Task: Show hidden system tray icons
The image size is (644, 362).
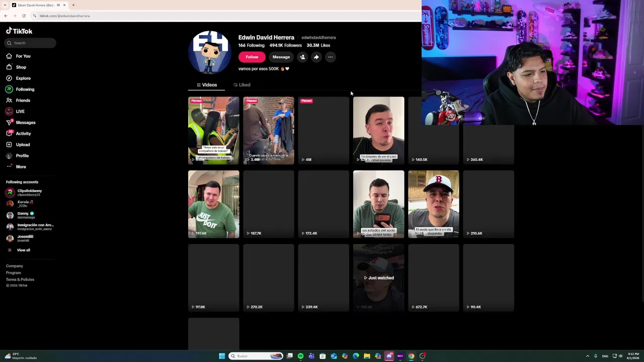Action: pos(588,356)
